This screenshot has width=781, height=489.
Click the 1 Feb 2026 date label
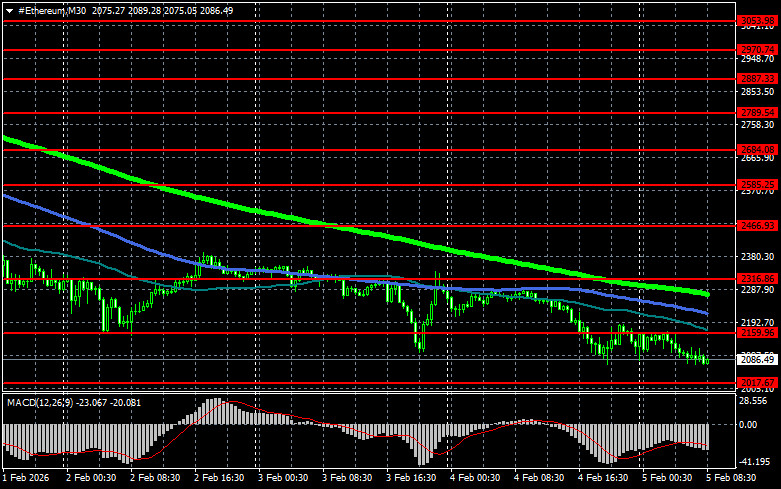coord(27,479)
